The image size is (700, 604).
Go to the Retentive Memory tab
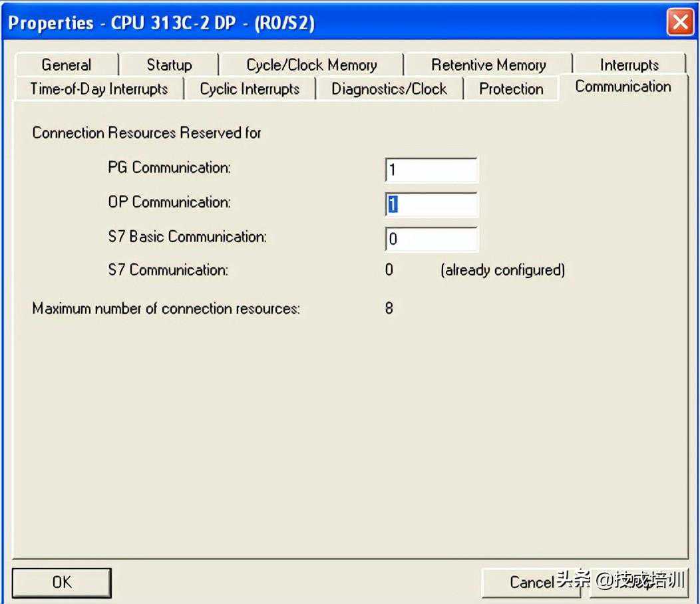point(488,65)
